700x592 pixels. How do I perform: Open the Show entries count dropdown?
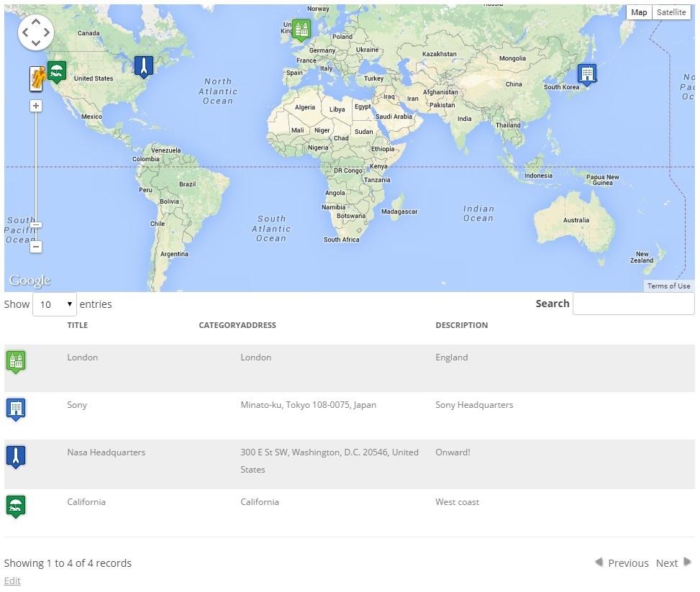55,304
